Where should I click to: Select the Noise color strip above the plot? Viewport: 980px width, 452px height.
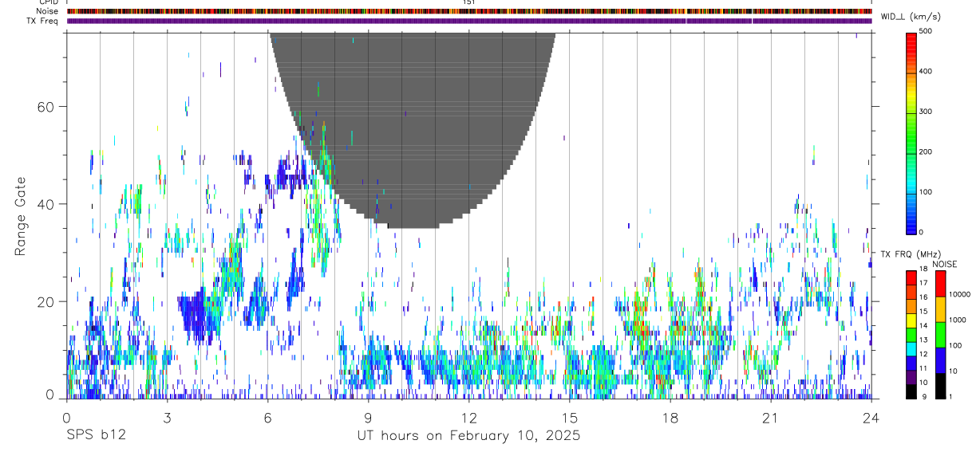coord(469,11)
